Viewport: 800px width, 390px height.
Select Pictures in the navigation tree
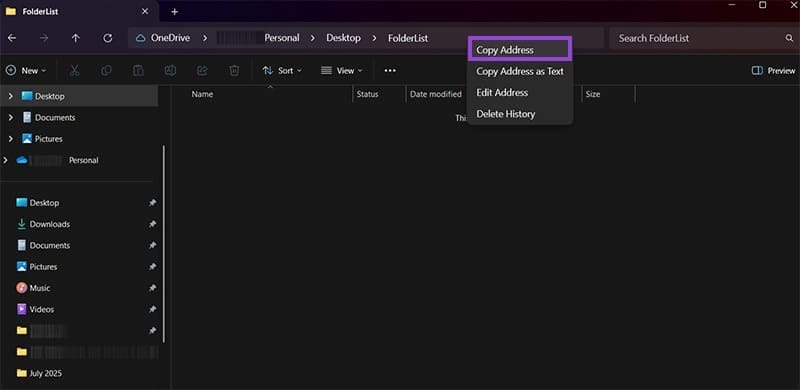[48, 139]
